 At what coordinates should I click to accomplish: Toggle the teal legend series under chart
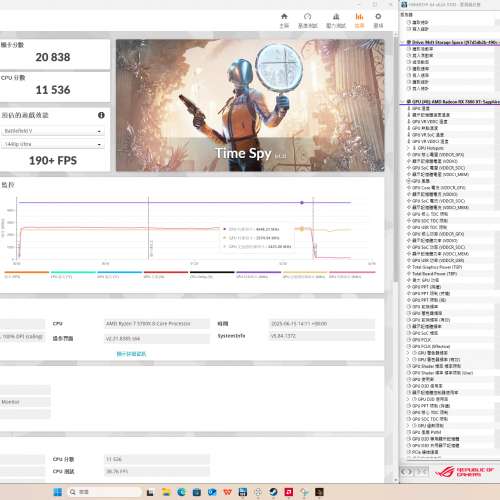(x=73, y=275)
